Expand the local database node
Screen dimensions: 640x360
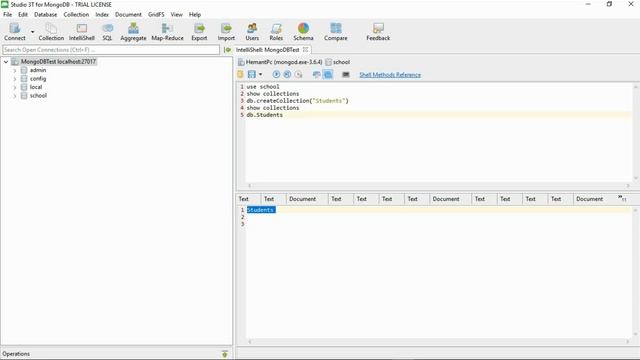[x=15, y=87]
